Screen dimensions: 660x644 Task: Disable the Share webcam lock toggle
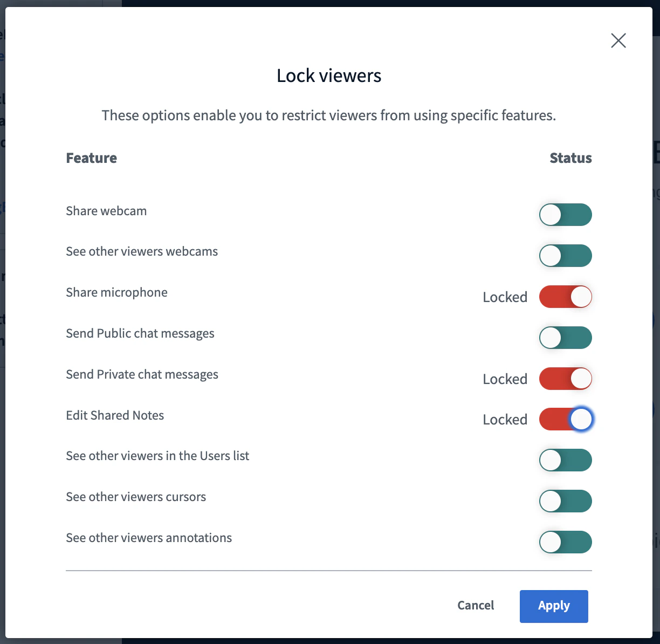pos(565,214)
